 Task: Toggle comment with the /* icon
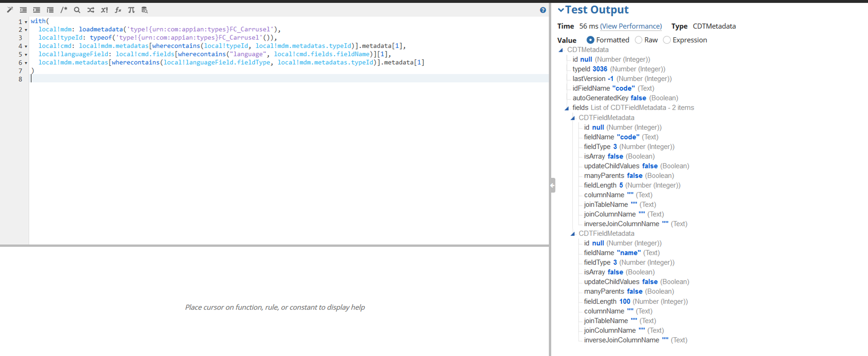[64, 10]
